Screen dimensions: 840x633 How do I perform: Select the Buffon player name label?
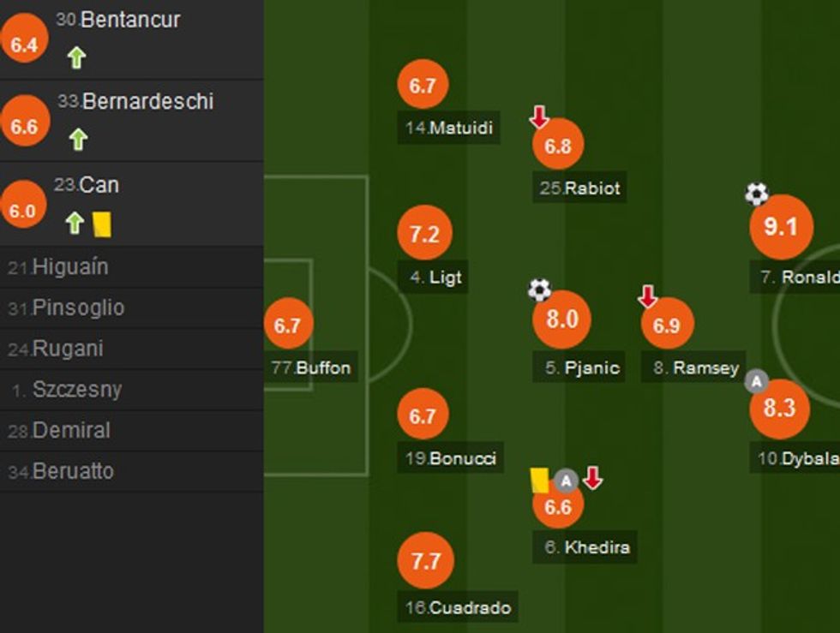tap(310, 368)
